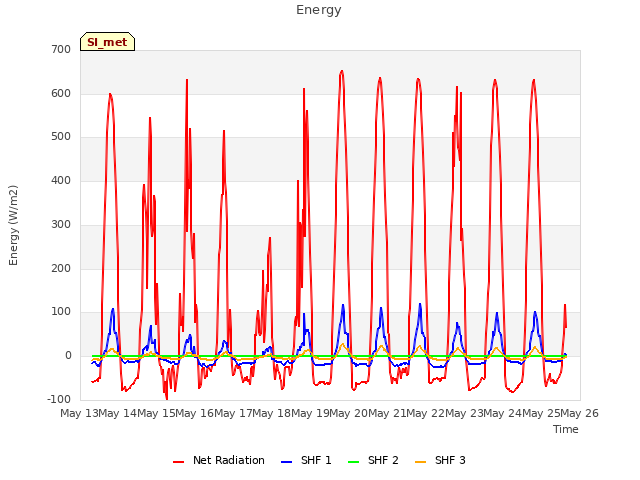640x480 pixels.
Task: Click the blue SHF 1 legend swatch
Action: [287, 462]
